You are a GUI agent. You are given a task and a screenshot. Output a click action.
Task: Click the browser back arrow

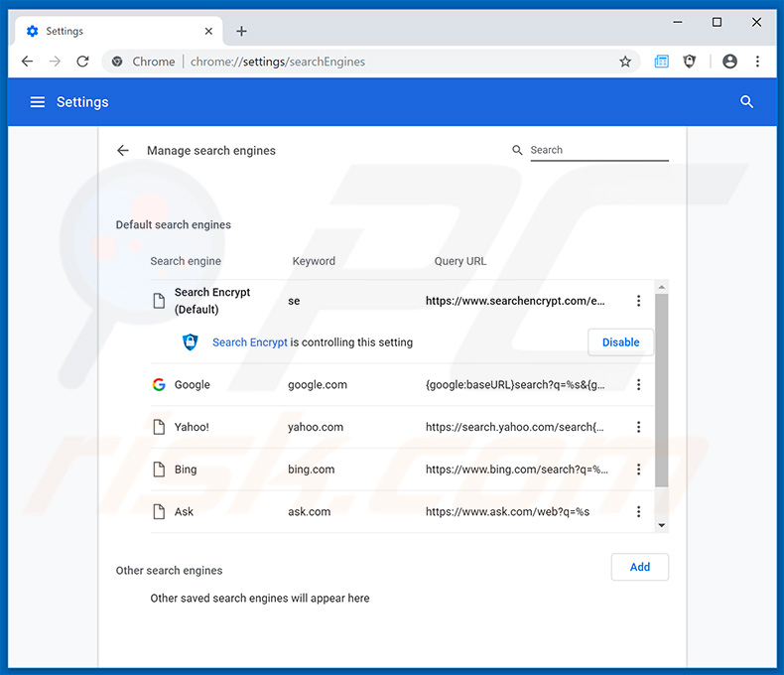coord(27,62)
